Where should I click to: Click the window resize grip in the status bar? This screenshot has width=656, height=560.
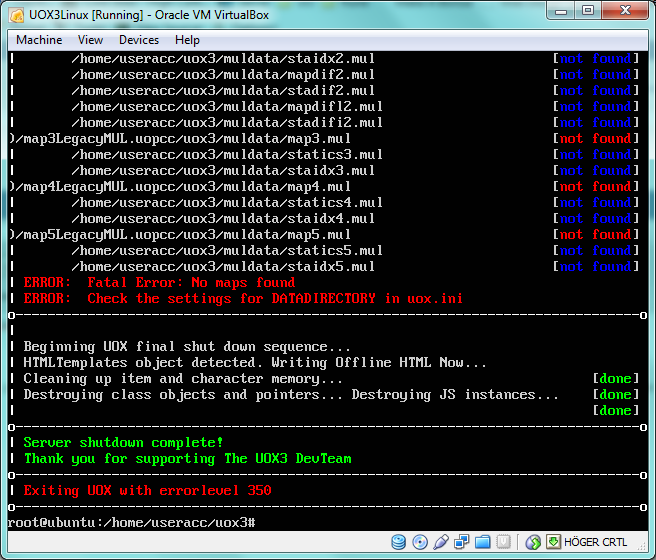pos(641,545)
